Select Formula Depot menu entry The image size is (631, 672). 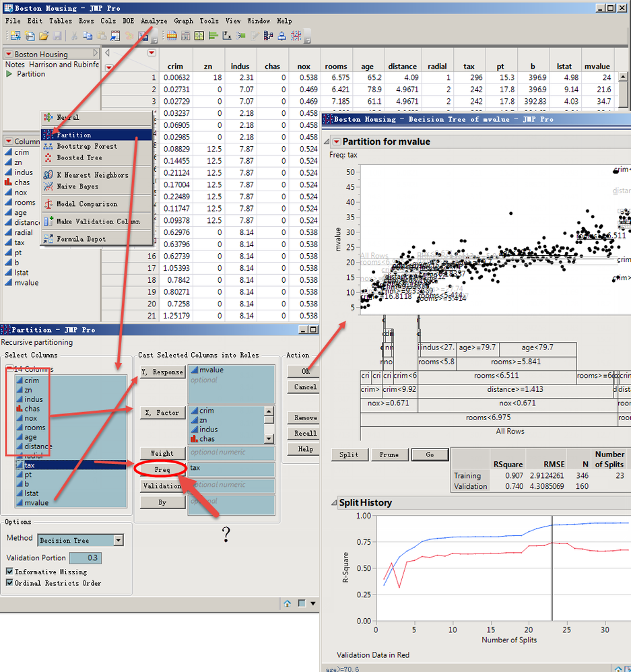[x=96, y=239]
